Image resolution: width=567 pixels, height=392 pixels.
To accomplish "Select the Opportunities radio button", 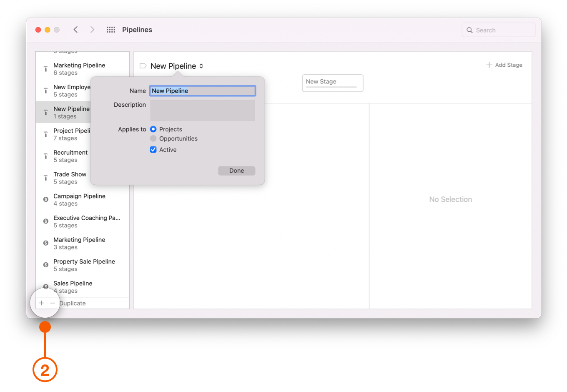I will pyautogui.click(x=153, y=138).
